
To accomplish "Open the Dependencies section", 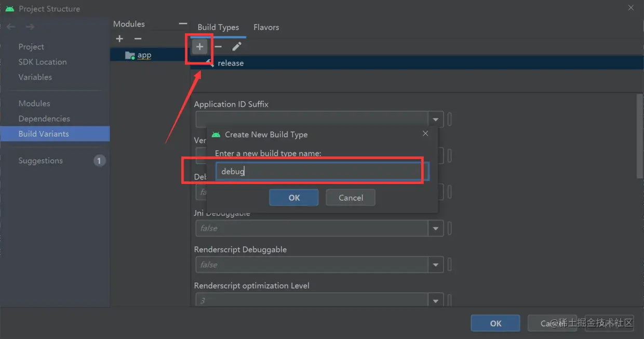I will tap(44, 119).
